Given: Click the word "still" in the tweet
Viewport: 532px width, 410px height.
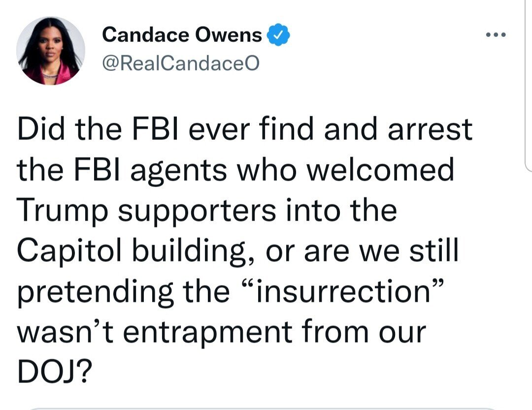Looking at the screenshot, I should click(434, 252).
